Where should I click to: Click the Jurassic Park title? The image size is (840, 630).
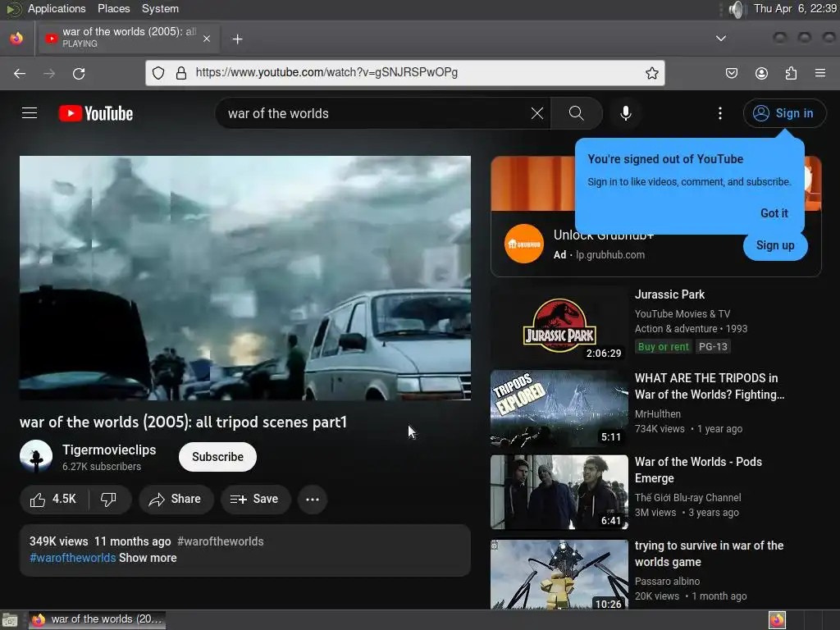[x=669, y=294]
